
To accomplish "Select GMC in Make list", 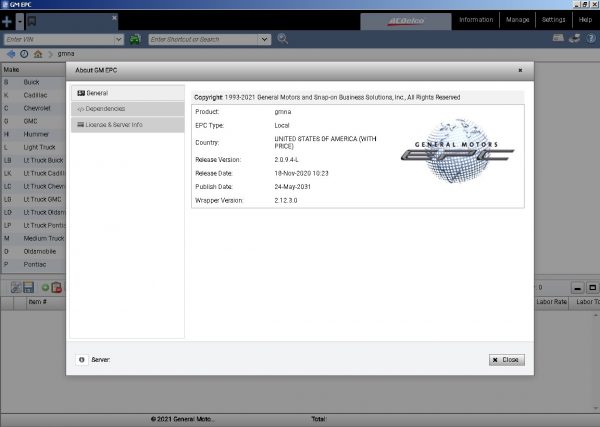I will click(x=34, y=121).
